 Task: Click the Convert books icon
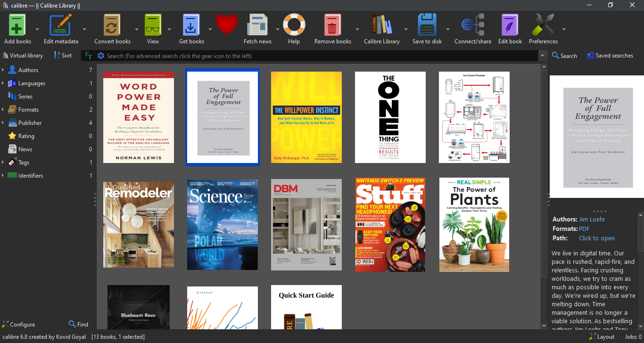[112, 24]
